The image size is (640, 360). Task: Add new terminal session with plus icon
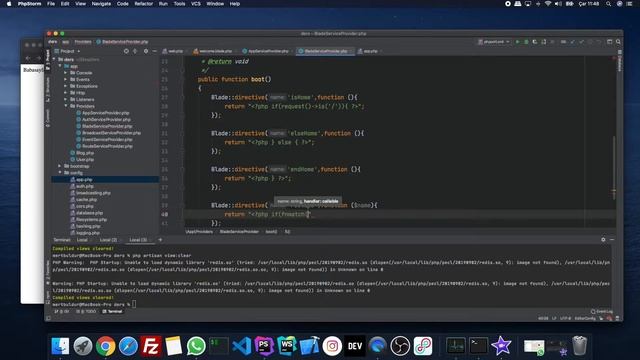[160, 240]
